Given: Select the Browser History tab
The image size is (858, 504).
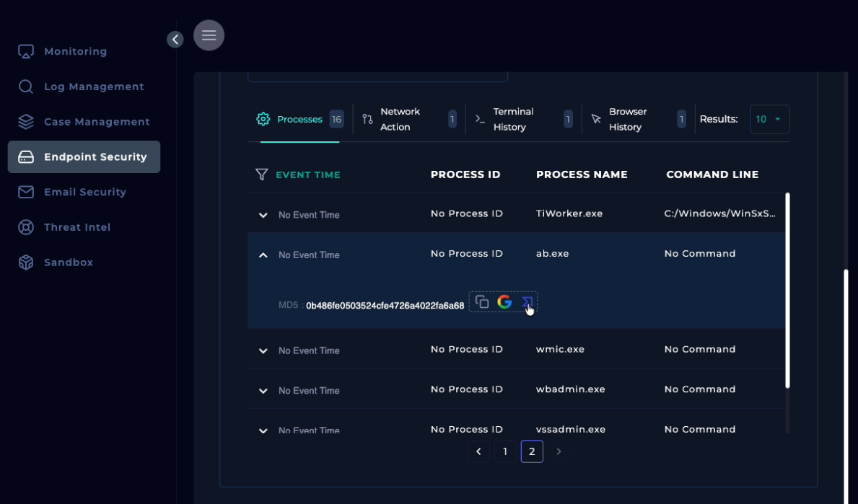Looking at the screenshot, I should [x=628, y=119].
